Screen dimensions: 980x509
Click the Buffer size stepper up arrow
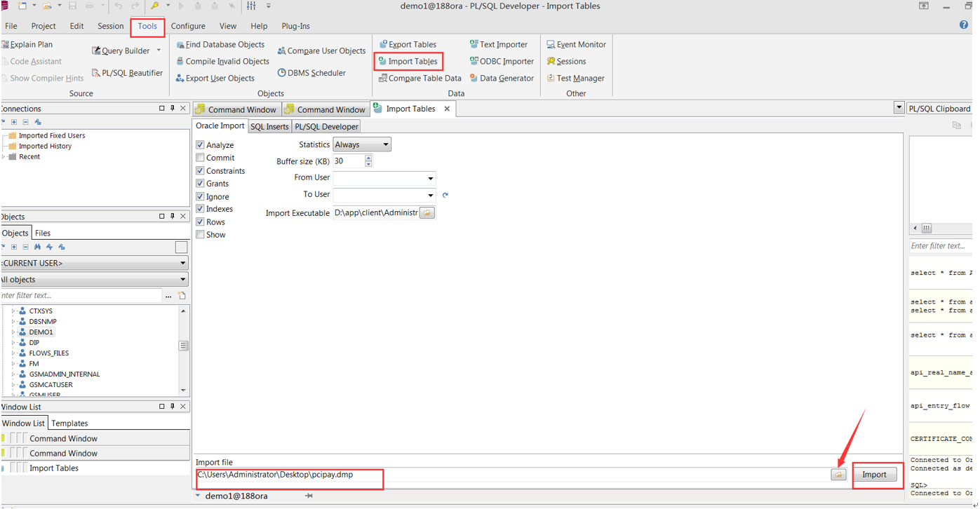tap(368, 158)
